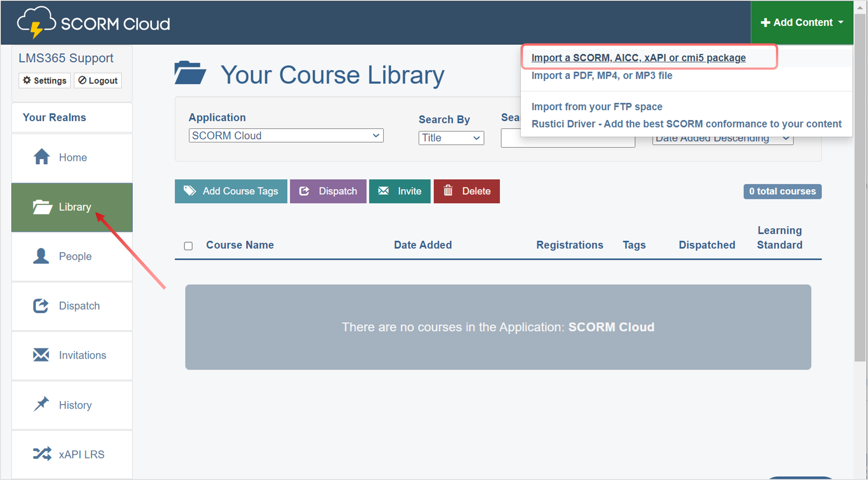Click the Logout button
The image size is (868, 480).
[x=98, y=80]
